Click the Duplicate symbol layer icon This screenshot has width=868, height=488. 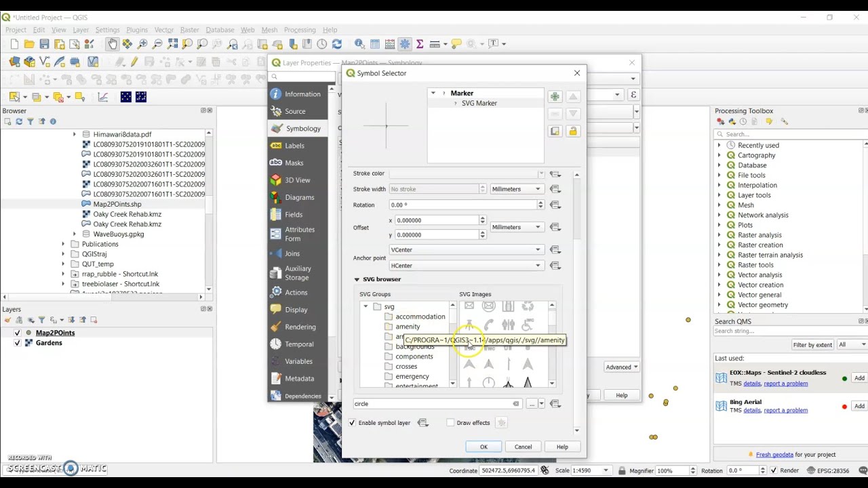(x=555, y=131)
